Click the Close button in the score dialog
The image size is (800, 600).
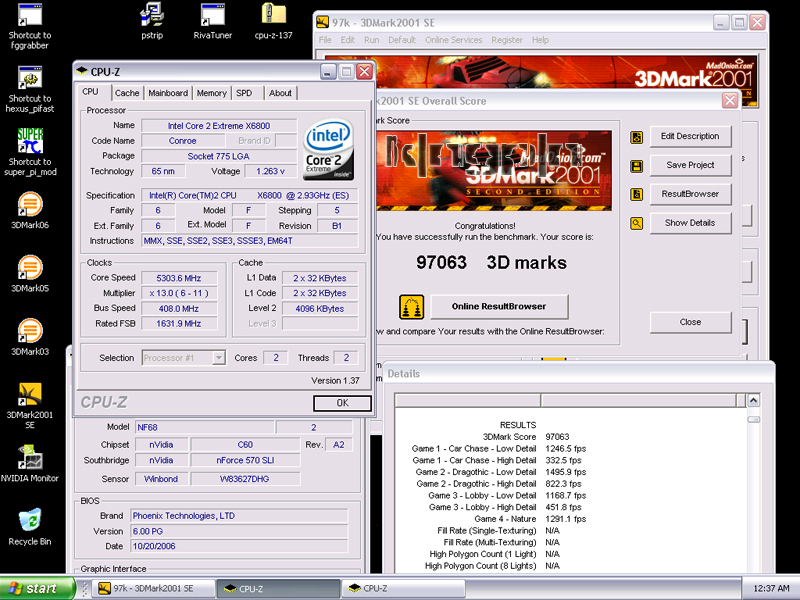click(690, 322)
